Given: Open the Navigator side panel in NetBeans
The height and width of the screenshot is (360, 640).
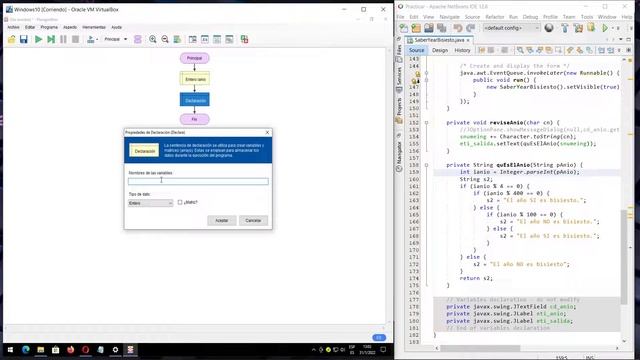Looking at the screenshot, I should 399,157.
